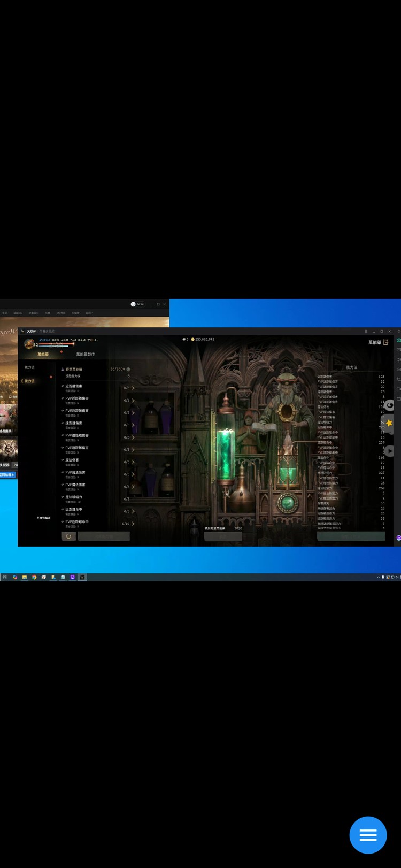This screenshot has height=868, width=401.
Task: Click the character HP bar
Action: click(56, 343)
